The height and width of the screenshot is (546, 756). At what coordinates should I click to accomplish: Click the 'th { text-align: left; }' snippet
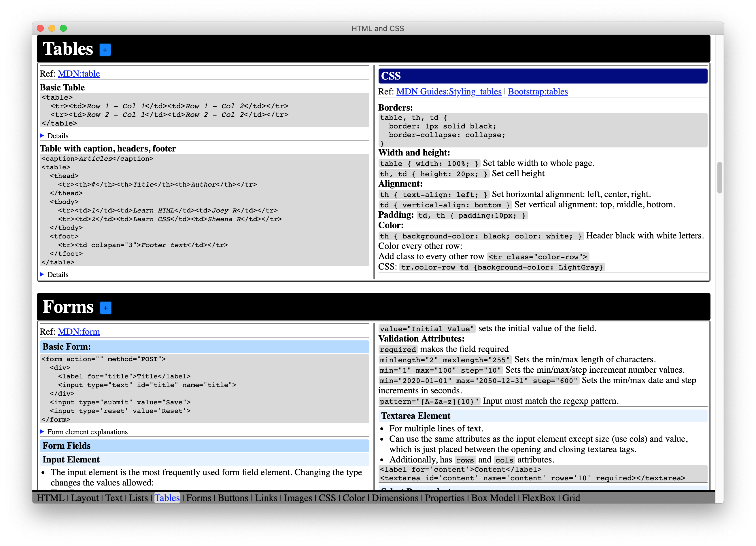(x=434, y=195)
